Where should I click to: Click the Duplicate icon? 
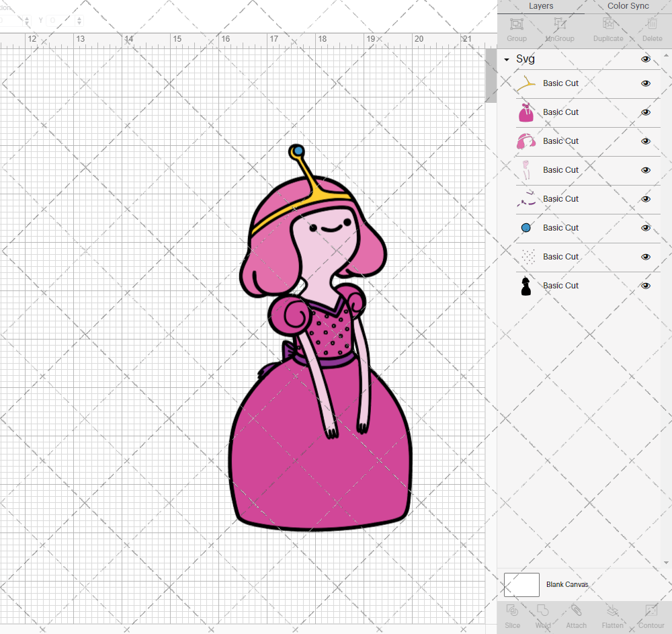click(x=607, y=24)
